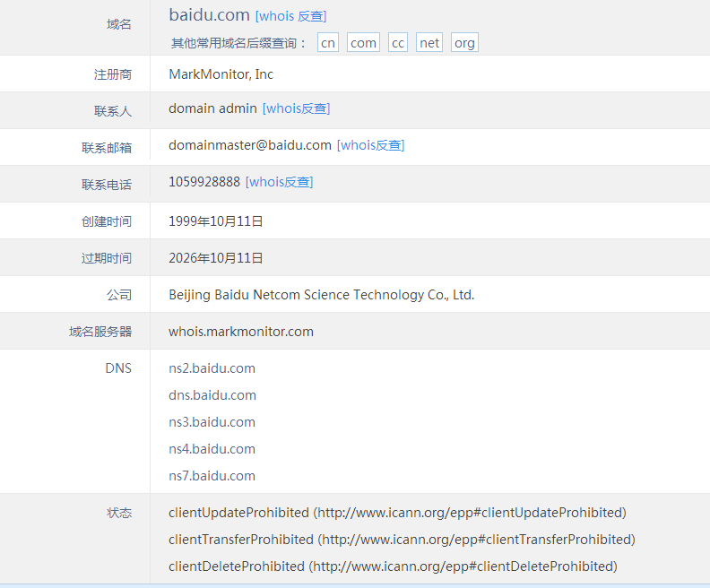Query the org domain suffix
Screen dimensions: 710x588
[464, 42]
